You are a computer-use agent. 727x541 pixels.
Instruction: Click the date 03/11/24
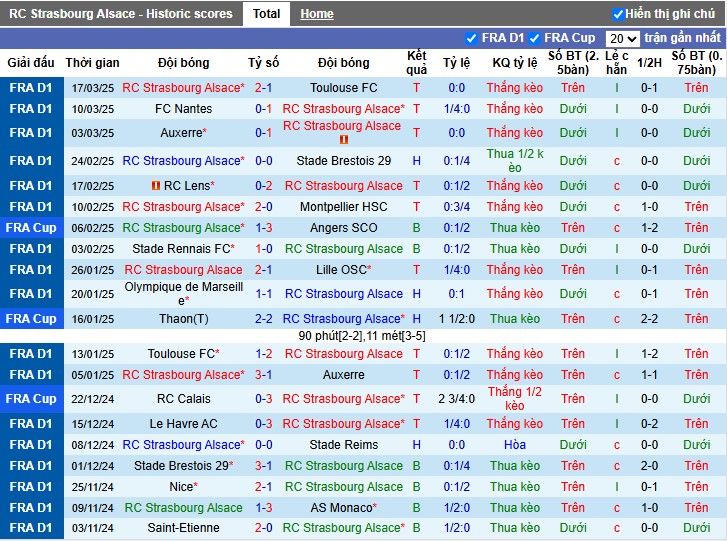pos(93,528)
